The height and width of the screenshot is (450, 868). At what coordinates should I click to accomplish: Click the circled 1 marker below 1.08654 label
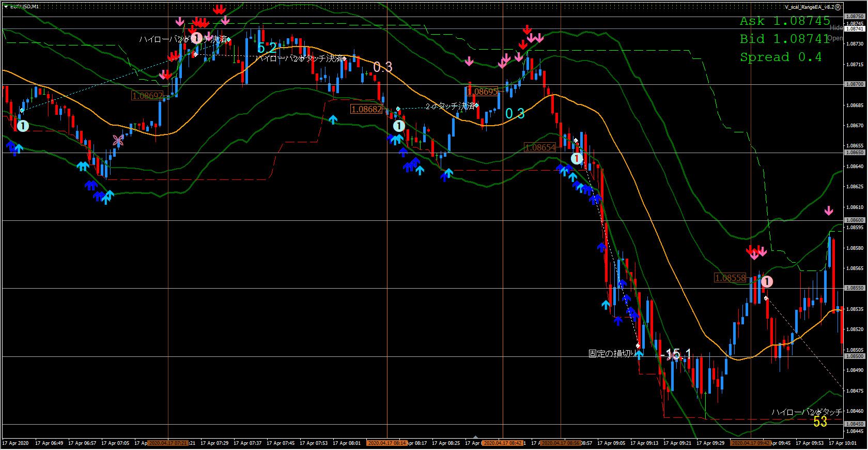(x=577, y=159)
